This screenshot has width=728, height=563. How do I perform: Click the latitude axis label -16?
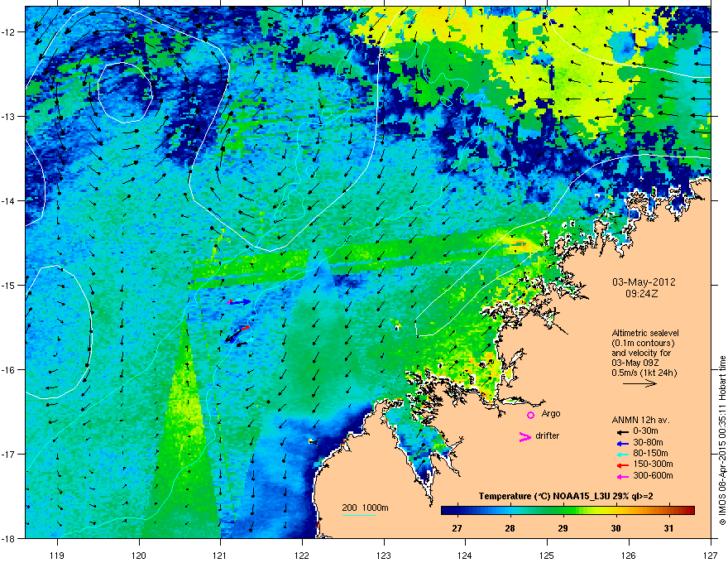coord(8,370)
